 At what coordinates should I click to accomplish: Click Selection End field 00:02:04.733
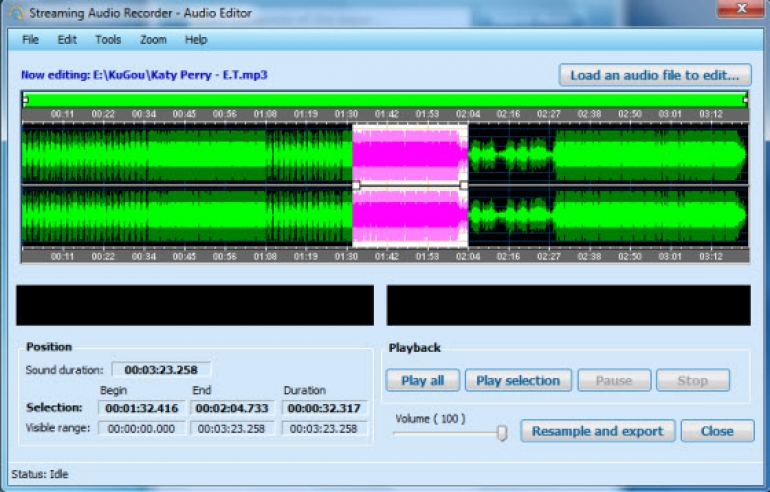231,408
